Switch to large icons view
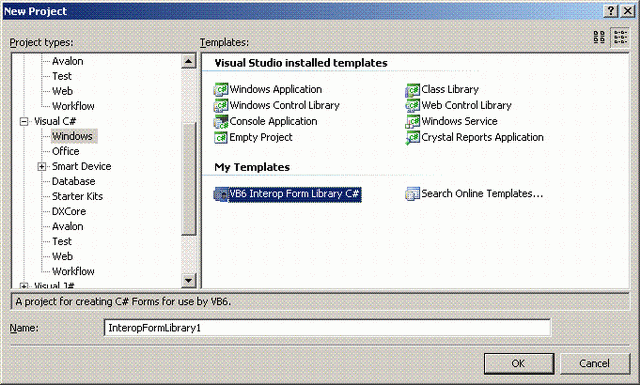The width and height of the screenshot is (640, 385). pos(599,37)
